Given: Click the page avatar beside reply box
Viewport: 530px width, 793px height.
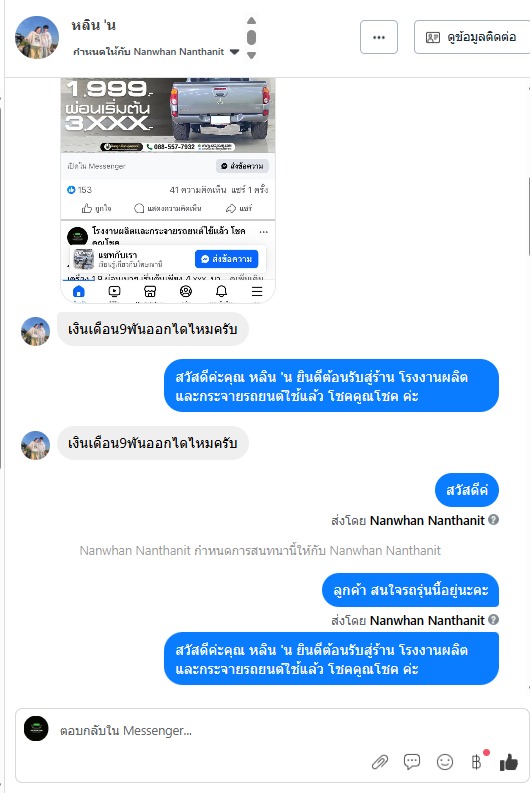Looking at the screenshot, I should 36,729.
